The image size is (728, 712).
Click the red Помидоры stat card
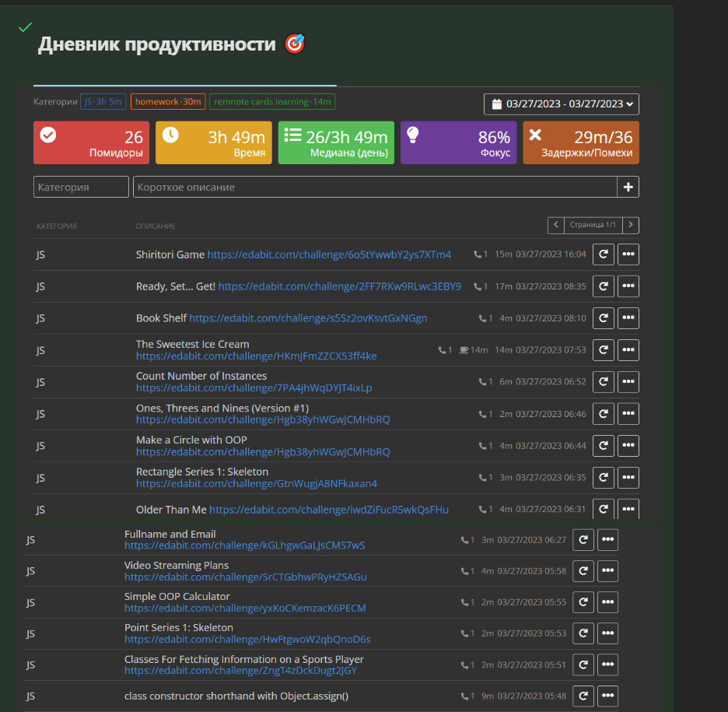(x=92, y=142)
